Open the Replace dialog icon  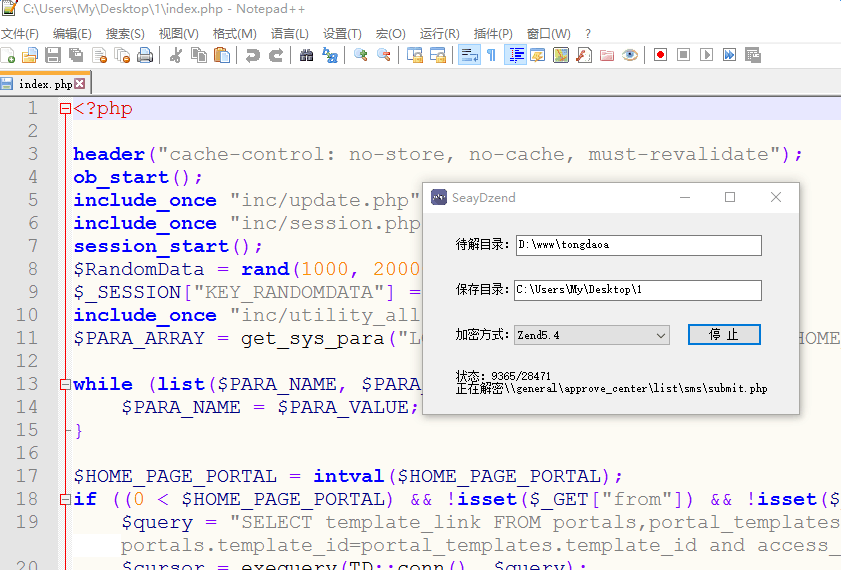330,55
